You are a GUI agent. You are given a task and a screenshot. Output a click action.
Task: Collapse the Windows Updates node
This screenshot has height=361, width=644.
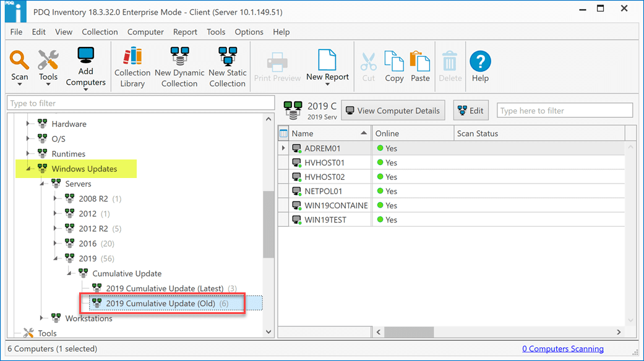28,169
